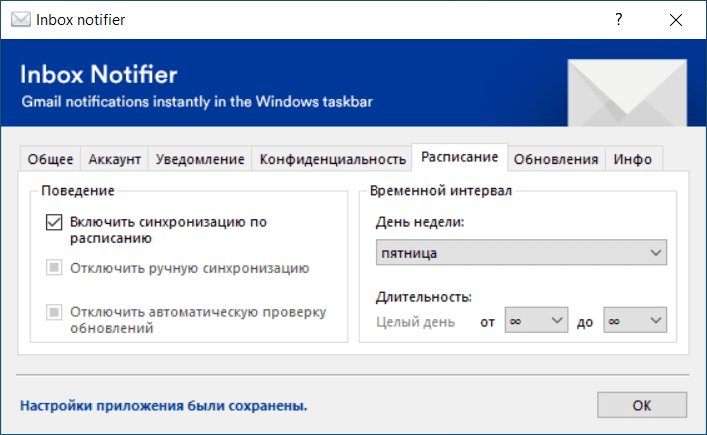This screenshot has height=435, width=707.
Task: Select the Конфиденциальность tab
Action: click(332, 159)
